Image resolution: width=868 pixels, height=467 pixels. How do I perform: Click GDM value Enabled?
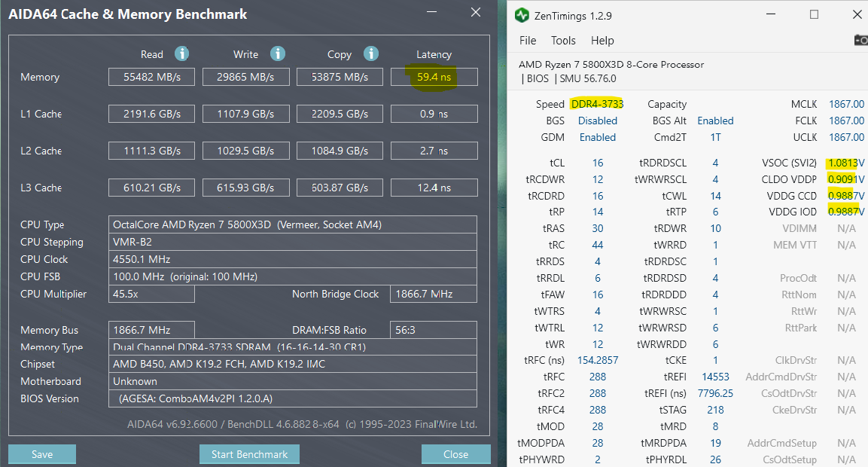click(597, 137)
